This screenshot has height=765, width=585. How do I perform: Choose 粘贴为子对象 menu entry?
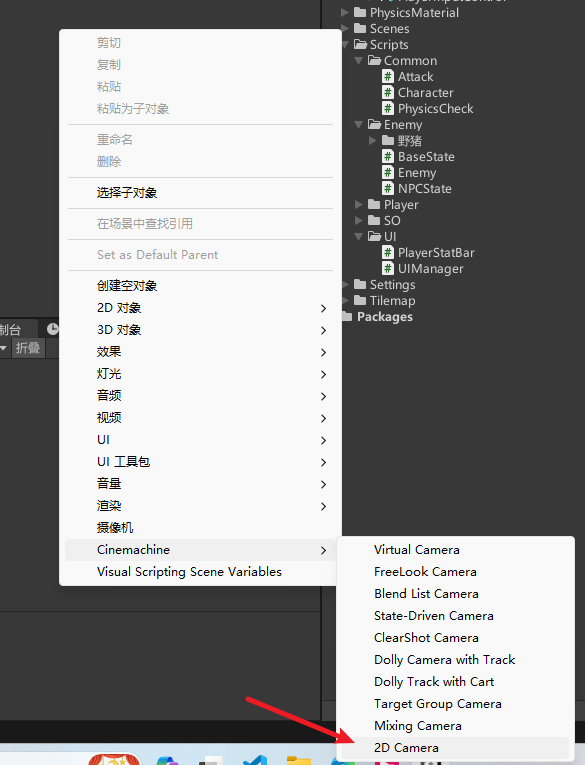click(x=200, y=109)
